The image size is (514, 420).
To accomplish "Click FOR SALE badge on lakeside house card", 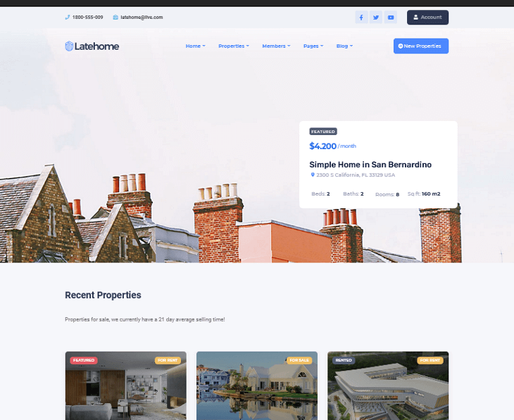I will (x=299, y=360).
